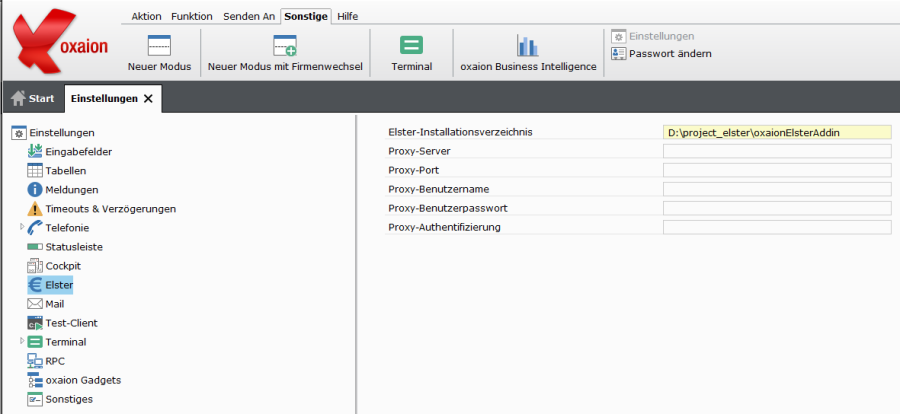Click Neuer Modus mit Firmenwechsel icon
The width and height of the screenshot is (900, 414).
[285, 45]
